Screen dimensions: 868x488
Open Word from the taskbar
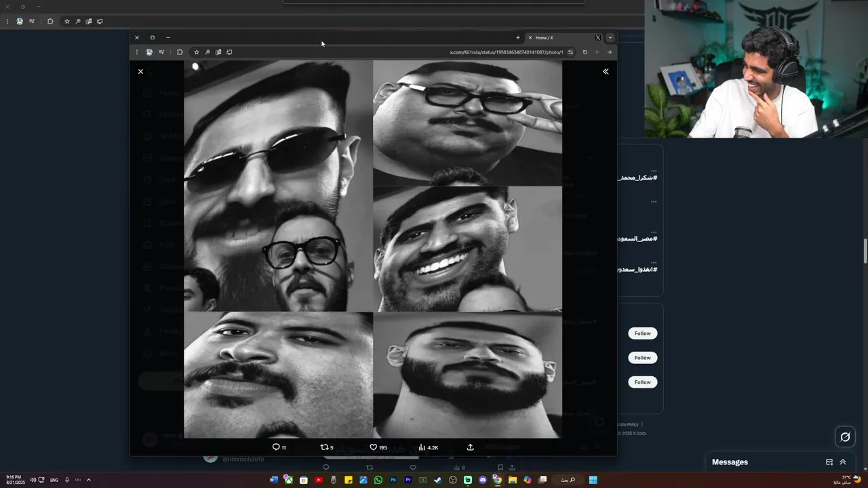[x=274, y=480]
